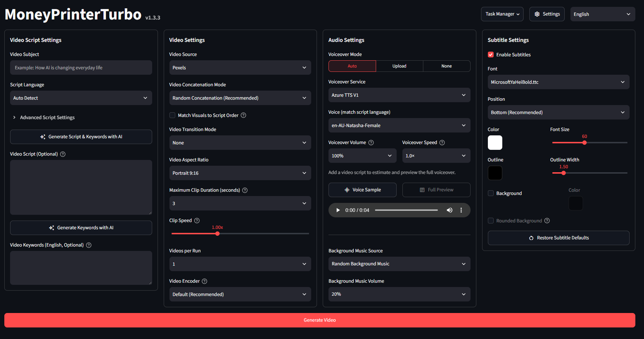Open subtitle Position dropdown
This screenshot has height=339, width=644.
(559, 112)
